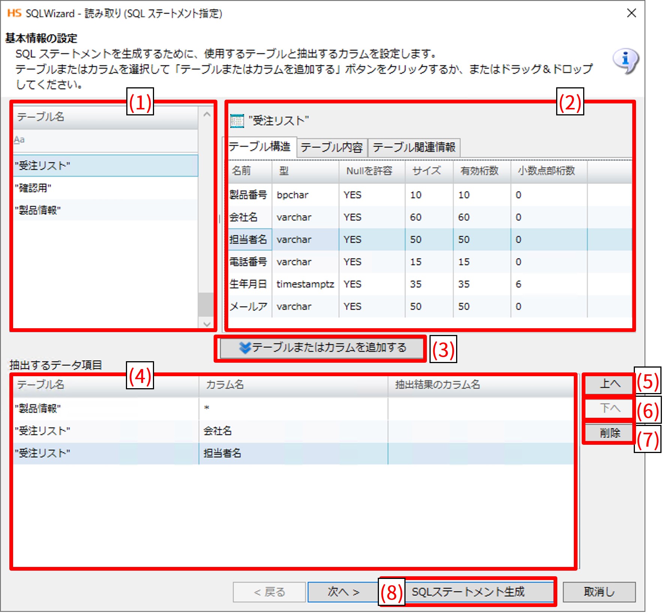This screenshot has width=672, height=616.
Task: Cancel the wizard with 取消し button
Action: click(599, 592)
